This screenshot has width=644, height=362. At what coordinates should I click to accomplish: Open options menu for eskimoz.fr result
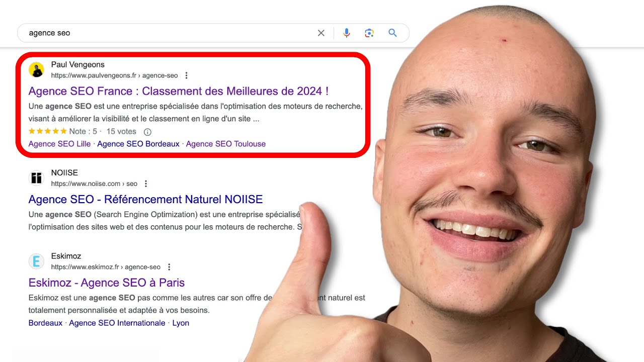pyautogui.click(x=169, y=267)
